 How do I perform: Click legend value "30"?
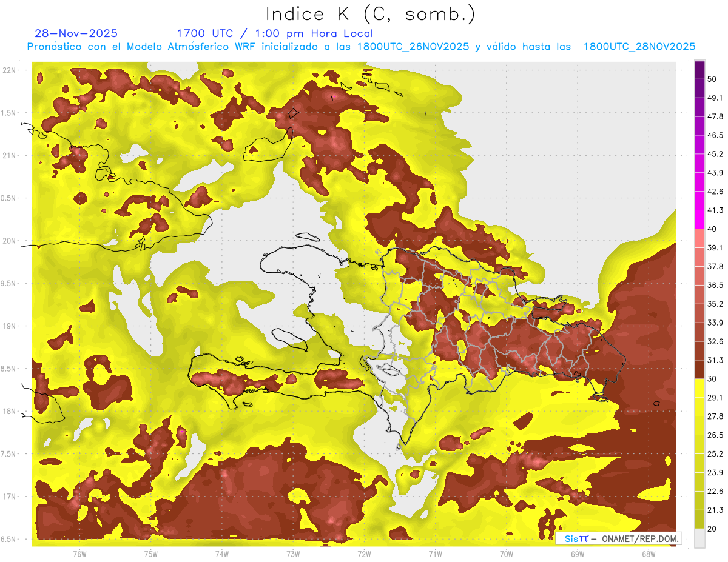click(712, 379)
